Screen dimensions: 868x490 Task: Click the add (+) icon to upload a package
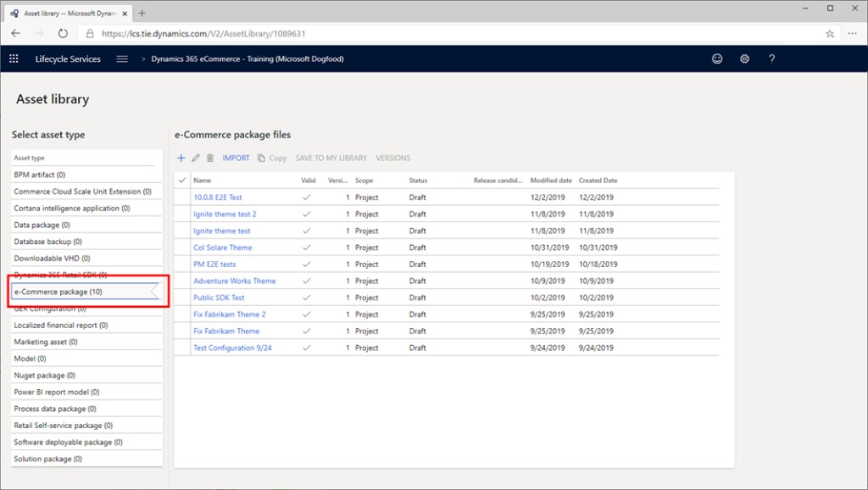(181, 158)
